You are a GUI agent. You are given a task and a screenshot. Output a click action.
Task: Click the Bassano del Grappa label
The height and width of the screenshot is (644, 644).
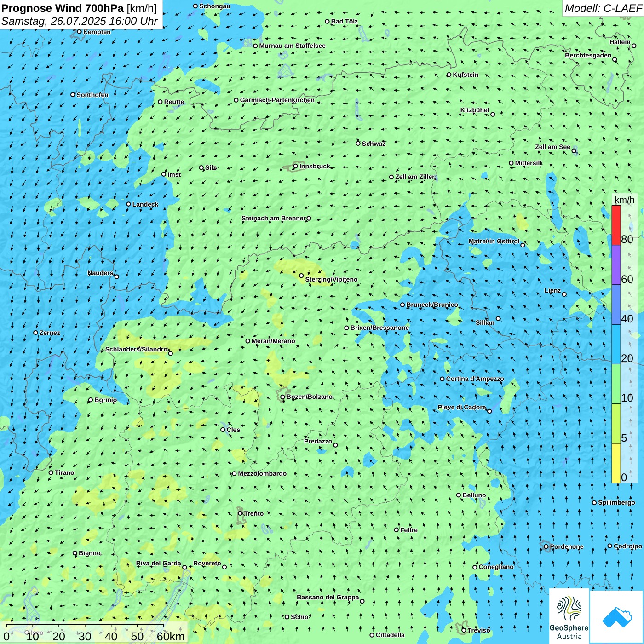click(x=328, y=597)
